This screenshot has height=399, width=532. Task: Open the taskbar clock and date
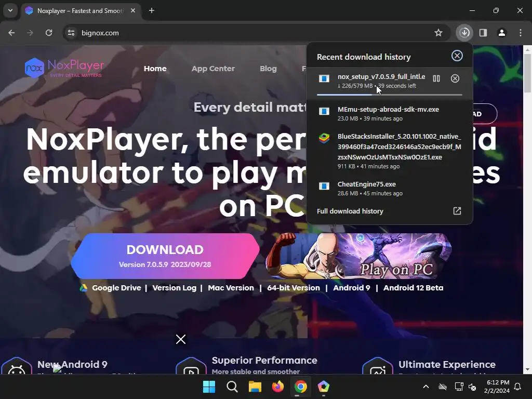[x=497, y=387]
